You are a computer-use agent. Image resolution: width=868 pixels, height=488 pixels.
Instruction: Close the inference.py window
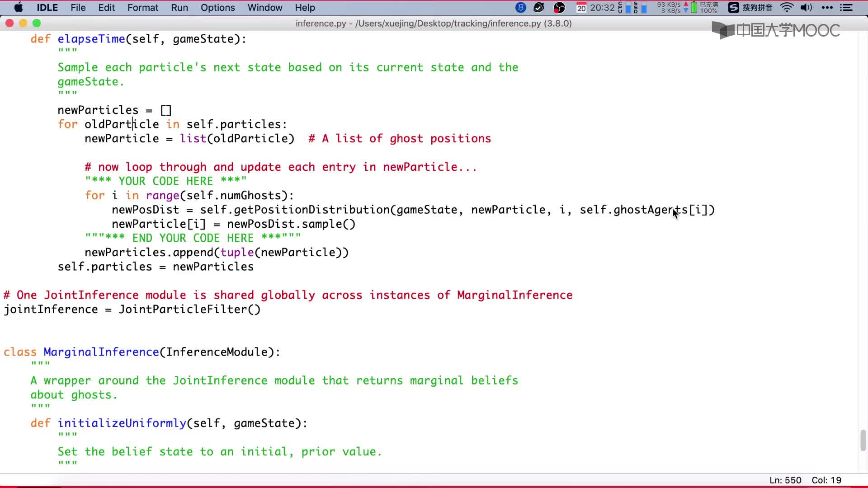9,23
